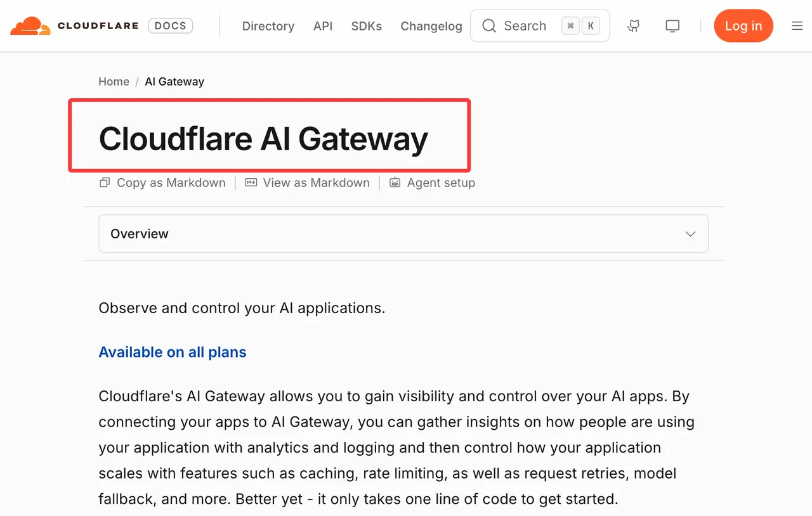Follow the Available on all plans link
The image size is (812, 516).
coord(173,352)
